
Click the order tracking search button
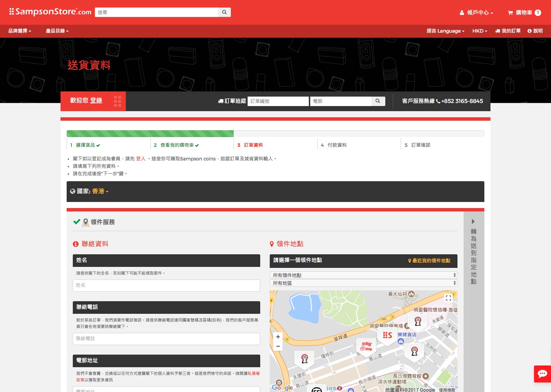pos(378,101)
